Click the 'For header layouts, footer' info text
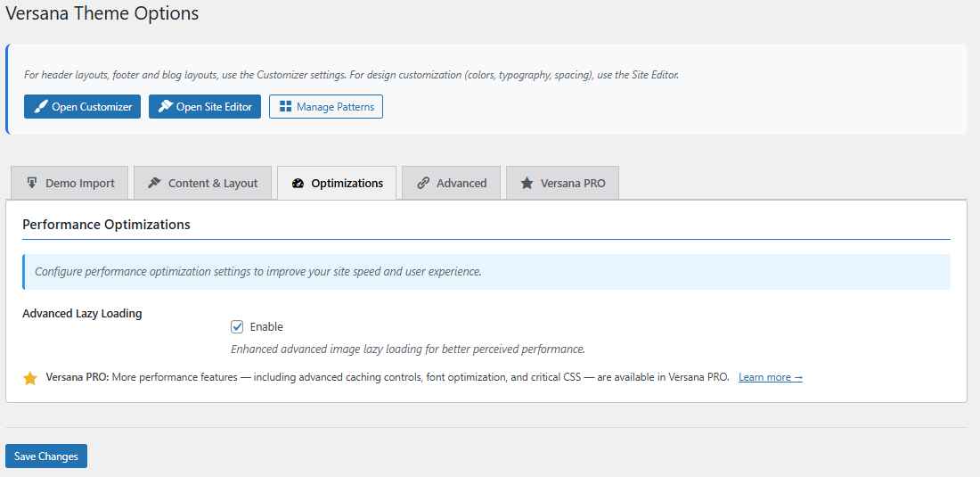This screenshot has width=980, height=477. pos(351,74)
